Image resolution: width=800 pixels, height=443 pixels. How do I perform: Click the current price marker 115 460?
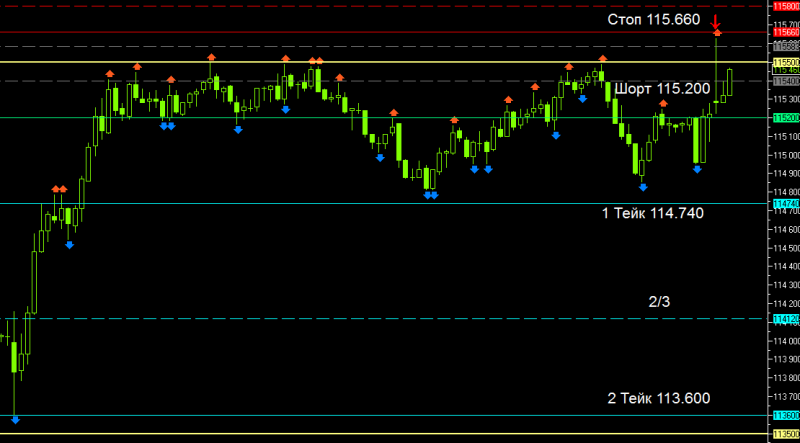[786, 70]
